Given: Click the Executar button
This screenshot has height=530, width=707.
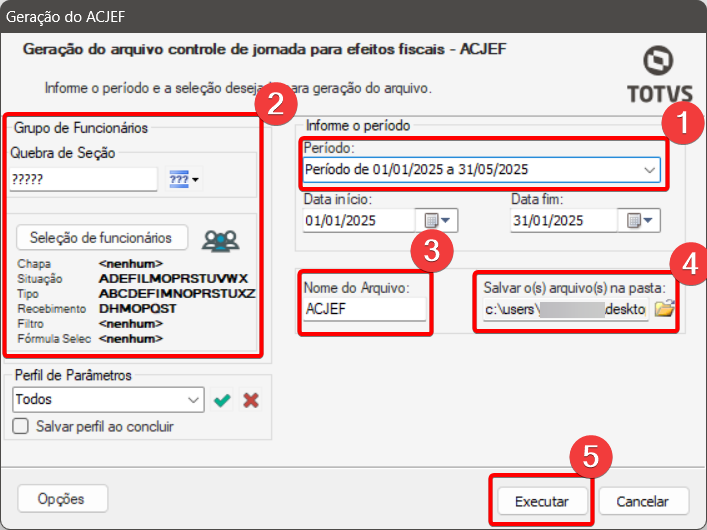Looking at the screenshot, I should click(x=542, y=501).
